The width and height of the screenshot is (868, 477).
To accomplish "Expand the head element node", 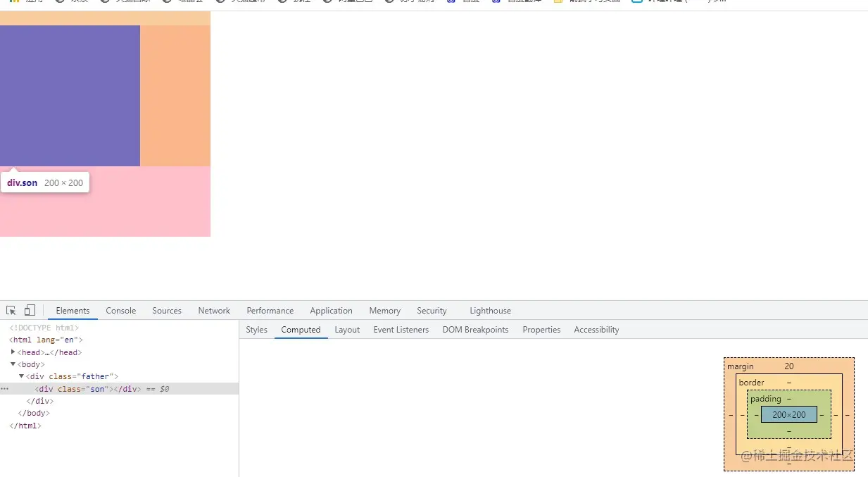I will coord(13,352).
